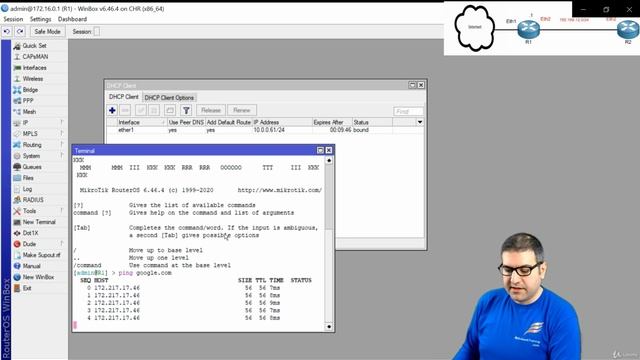
Task: Click Exit in the sidebar
Action: pyautogui.click(x=27, y=288)
